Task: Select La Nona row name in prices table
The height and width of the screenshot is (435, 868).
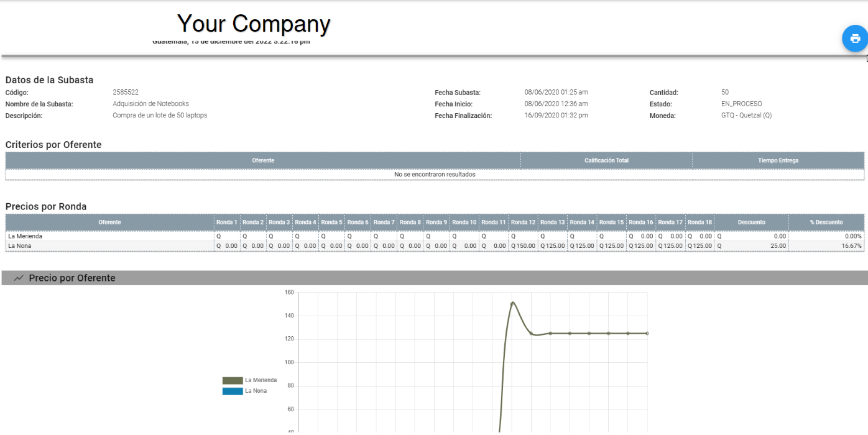Action: coord(20,246)
